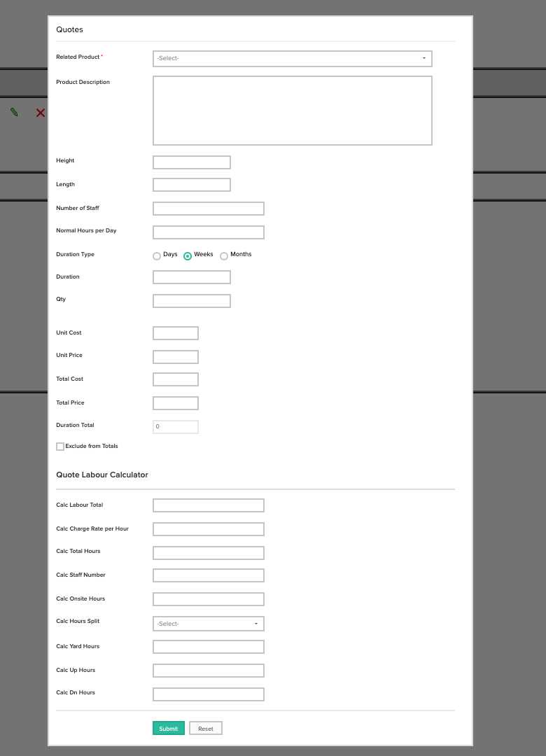Click the Qty input box
The height and width of the screenshot is (756, 546).
(192, 301)
